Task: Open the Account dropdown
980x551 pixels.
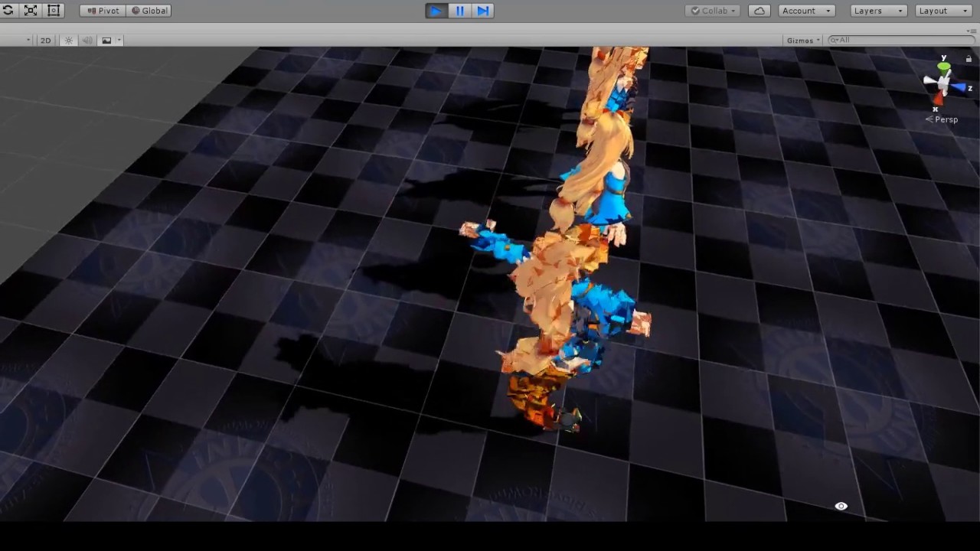Action: [x=807, y=11]
